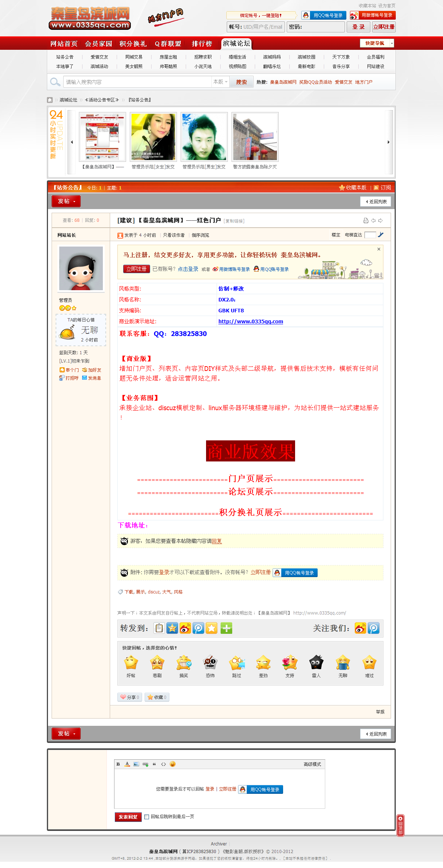Share using the green plus icon
The width and height of the screenshot is (443, 868).
tap(226, 628)
